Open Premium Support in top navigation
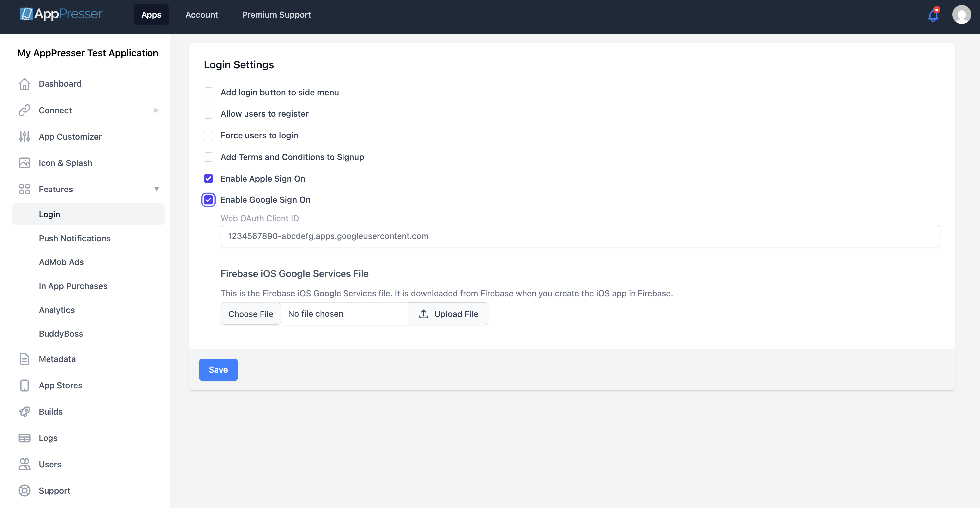The width and height of the screenshot is (980, 508). [x=276, y=15]
